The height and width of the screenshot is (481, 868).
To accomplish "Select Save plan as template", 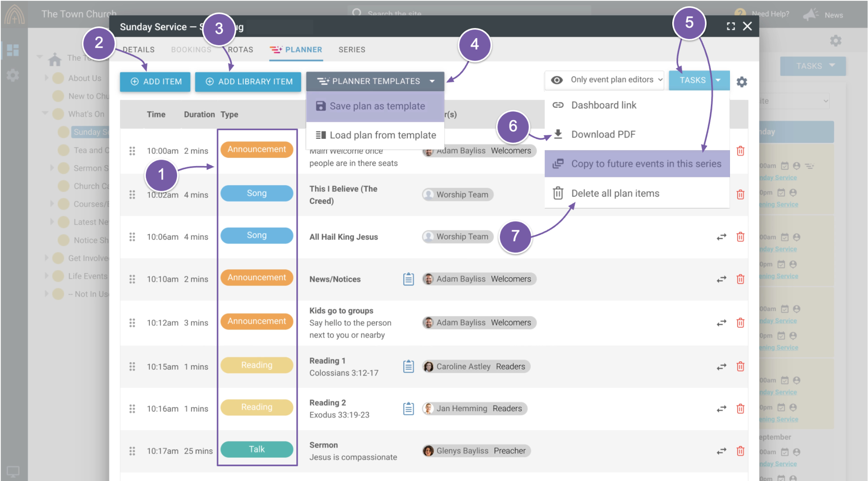I will click(x=375, y=106).
